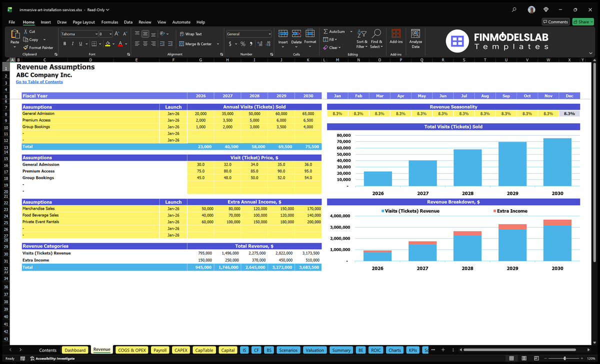Expand the Clear dropdown in Editing
Viewport: 600px width, 364px height.
340,47
